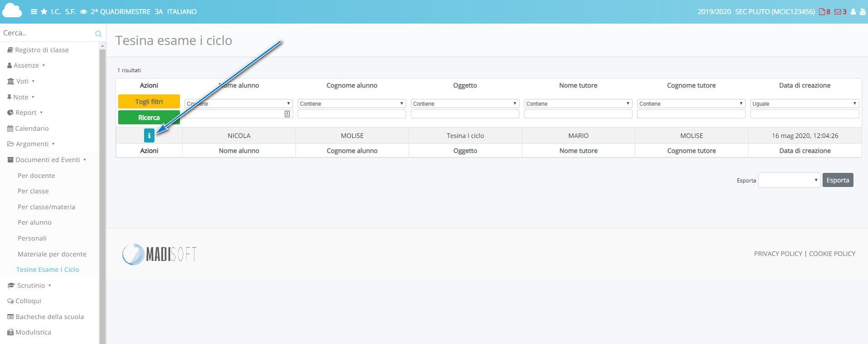Open Oggetto Contiene filter dropdown

click(465, 103)
